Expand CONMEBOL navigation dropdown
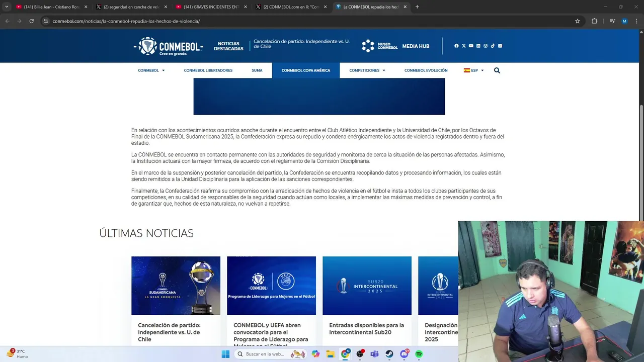Image resolution: width=644 pixels, height=362 pixels. point(151,70)
